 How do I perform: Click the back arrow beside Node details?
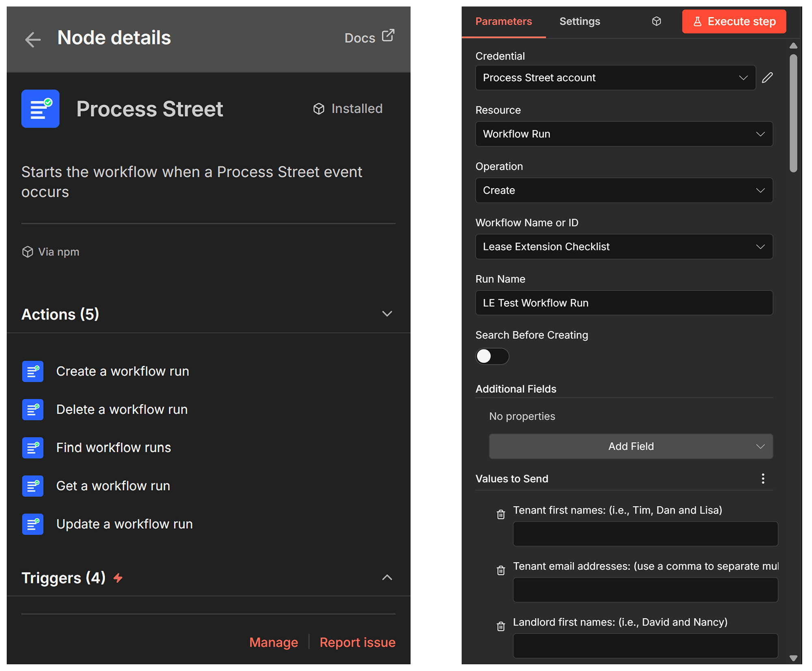32,39
